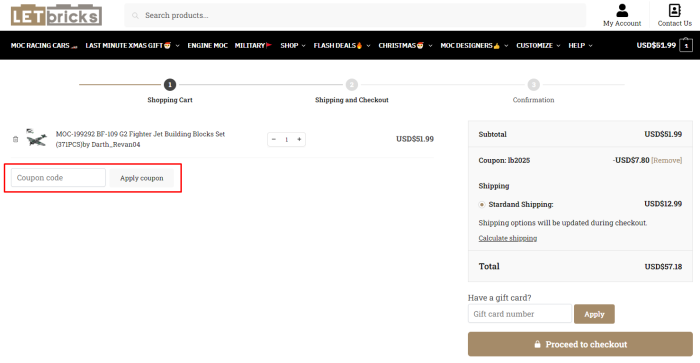The height and width of the screenshot is (363, 700).
Task: Remove the lb2025 coupon
Action: click(667, 160)
